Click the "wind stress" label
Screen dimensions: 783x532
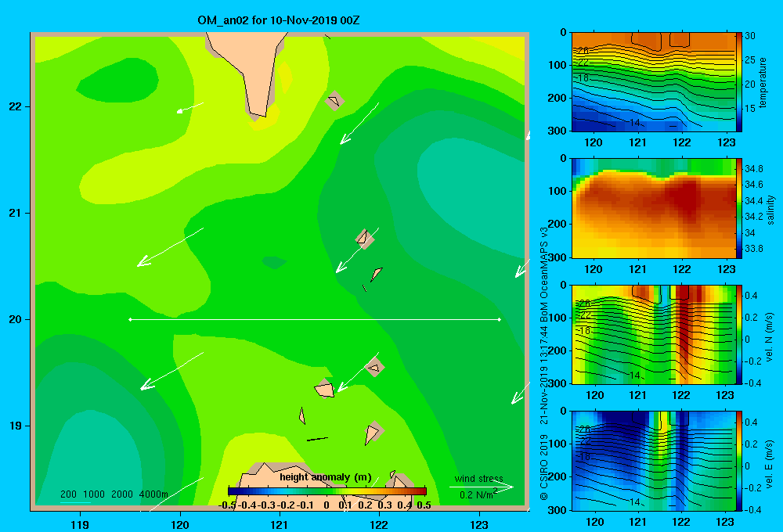[478, 478]
